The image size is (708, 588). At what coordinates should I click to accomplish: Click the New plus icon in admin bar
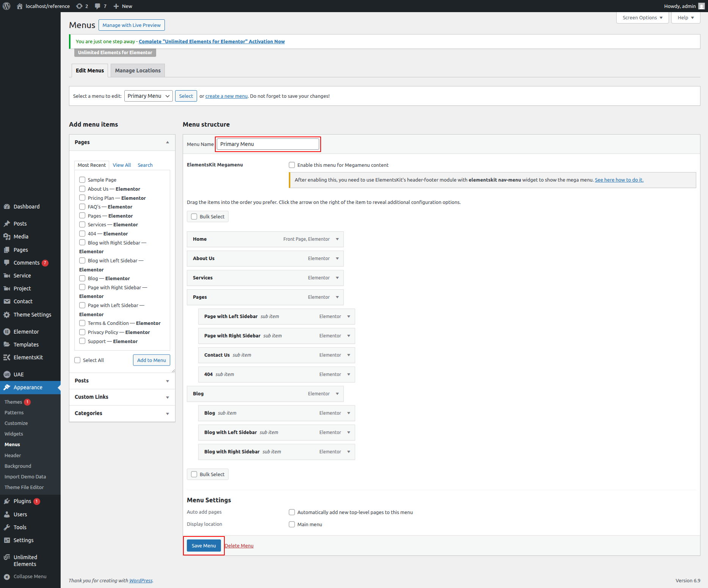click(116, 6)
